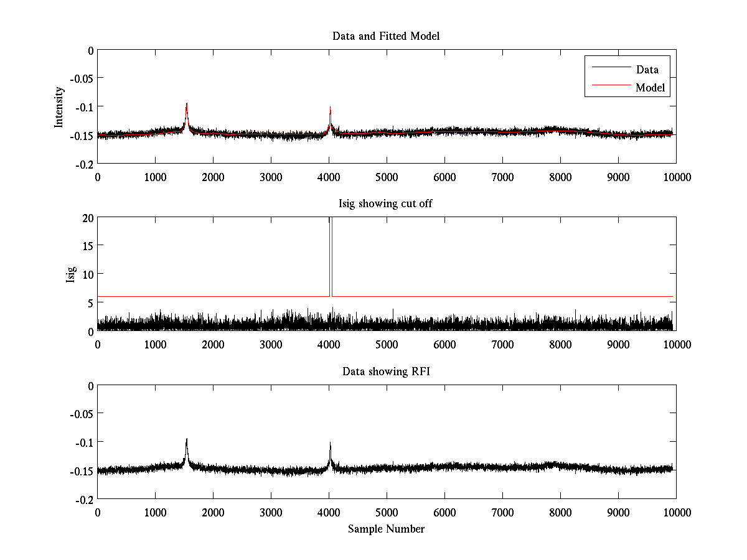Click the '20' tick label on Isig axis

[87, 217]
